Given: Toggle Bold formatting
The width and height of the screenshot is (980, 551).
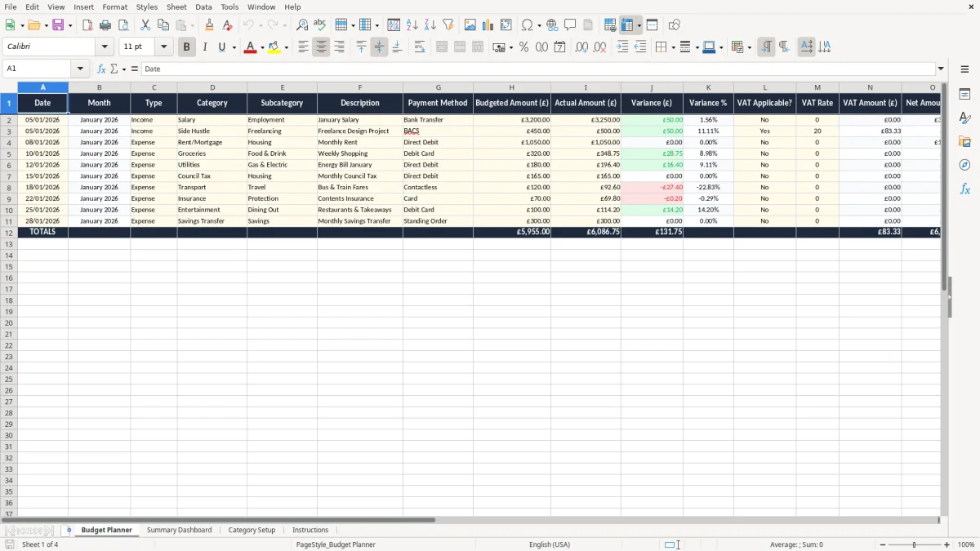Looking at the screenshot, I should coord(186,47).
